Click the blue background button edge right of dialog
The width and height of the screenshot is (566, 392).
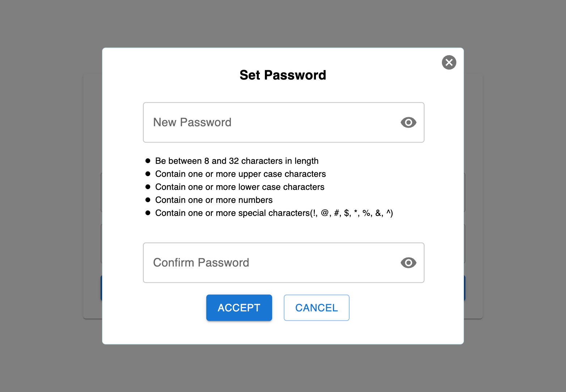point(464,288)
